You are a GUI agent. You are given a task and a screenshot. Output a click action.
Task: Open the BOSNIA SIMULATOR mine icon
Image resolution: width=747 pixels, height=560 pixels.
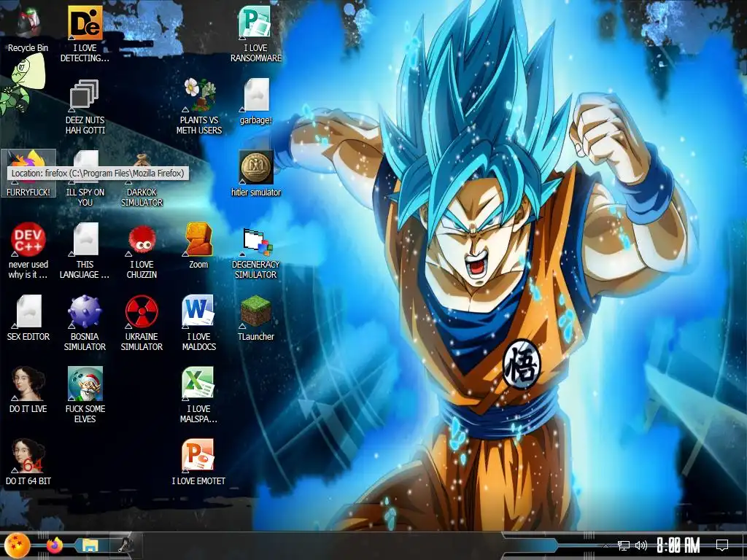[85, 311]
